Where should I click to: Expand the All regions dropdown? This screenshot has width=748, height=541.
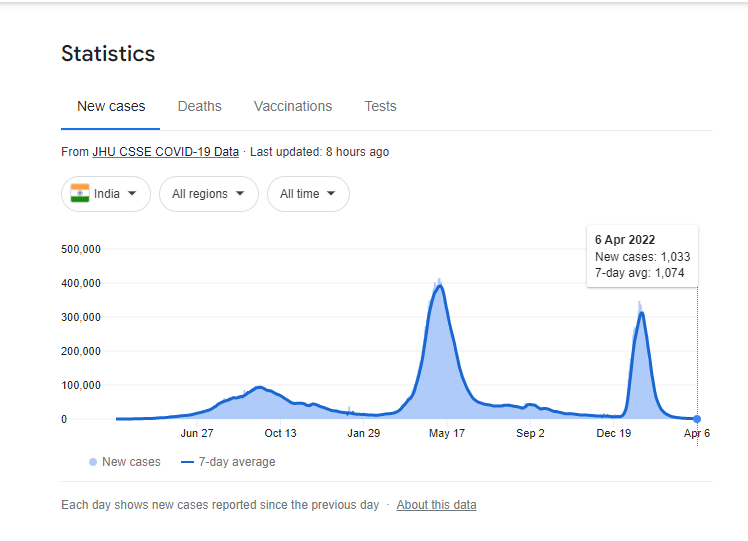tap(208, 194)
